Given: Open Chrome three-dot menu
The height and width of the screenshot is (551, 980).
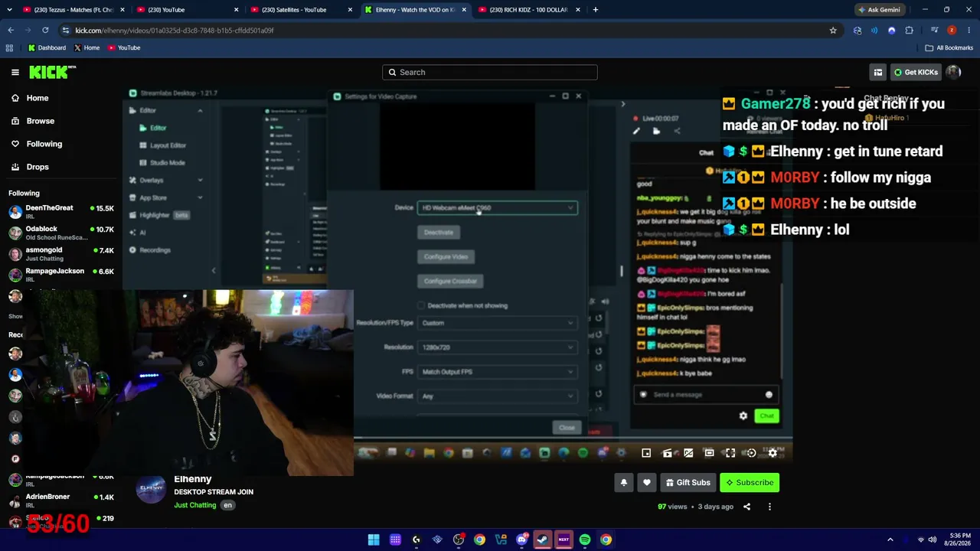Looking at the screenshot, I should point(969,31).
